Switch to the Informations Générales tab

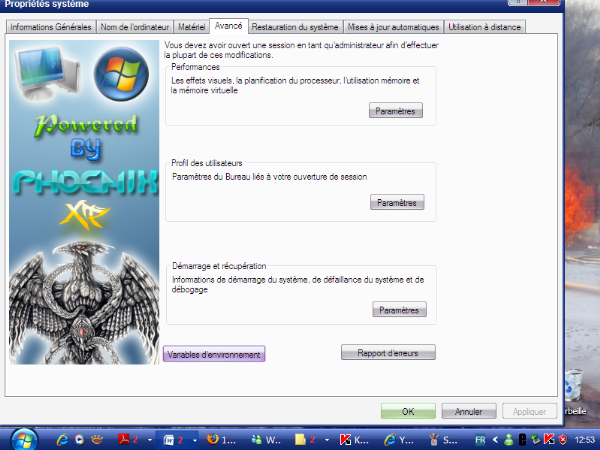pyautogui.click(x=51, y=27)
